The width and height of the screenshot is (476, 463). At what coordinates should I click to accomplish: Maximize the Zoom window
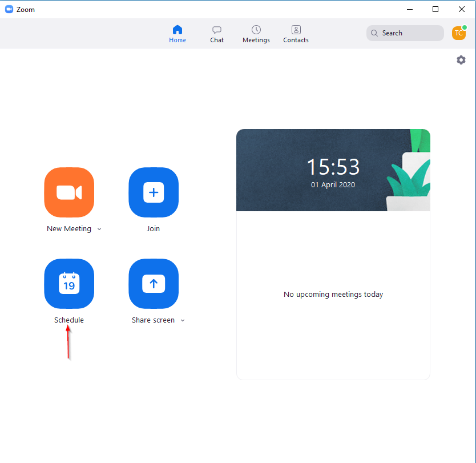435,9
